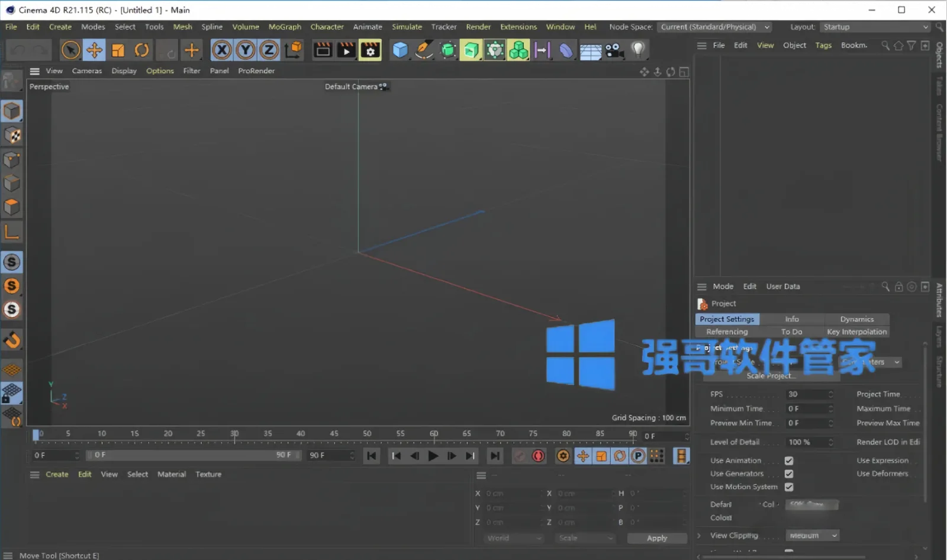Viewport: 947px width, 560px height.
Task: Open the View Clipping Medium dropdown
Action: pos(812,536)
